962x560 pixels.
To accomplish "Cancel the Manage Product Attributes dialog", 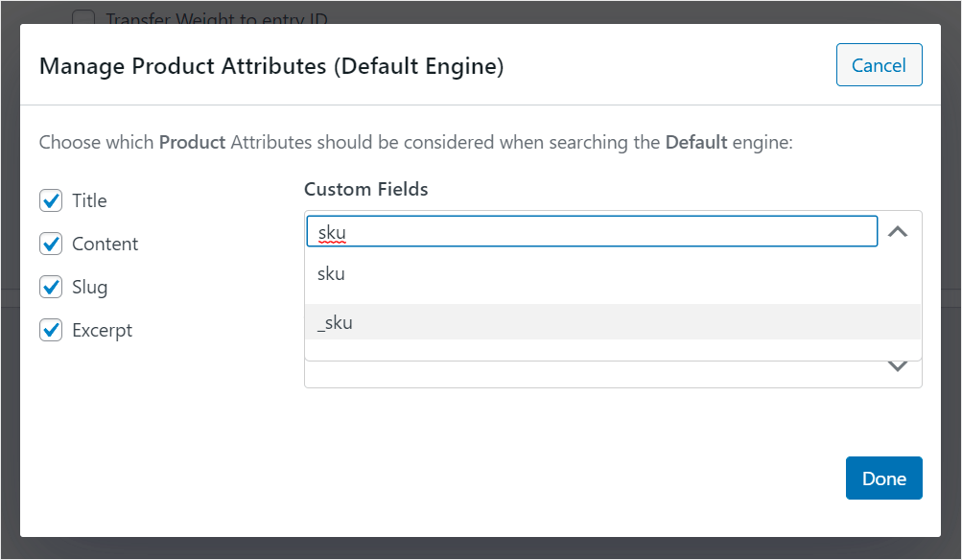I will click(x=879, y=65).
